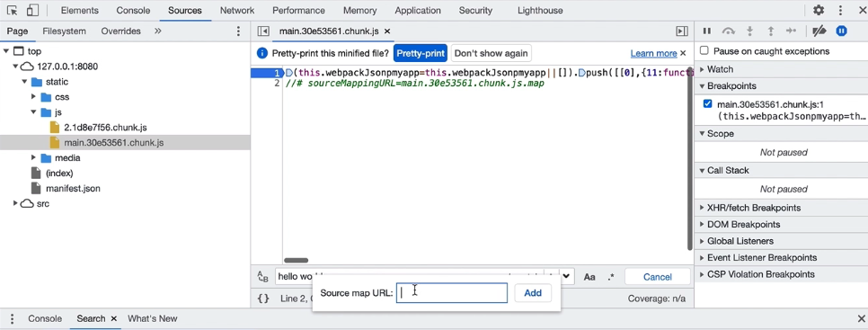Step out of current function icon
The height and width of the screenshot is (330, 868).
click(770, 31)
